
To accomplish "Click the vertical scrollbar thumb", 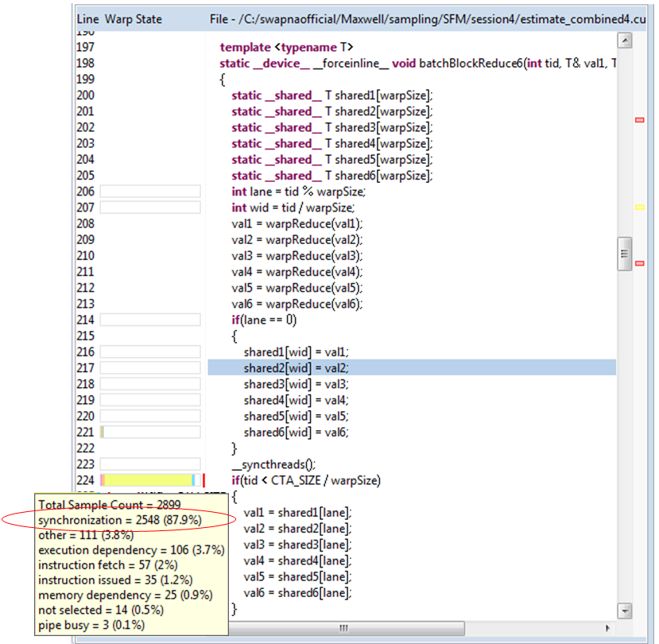I will click(x=625, y=254).
